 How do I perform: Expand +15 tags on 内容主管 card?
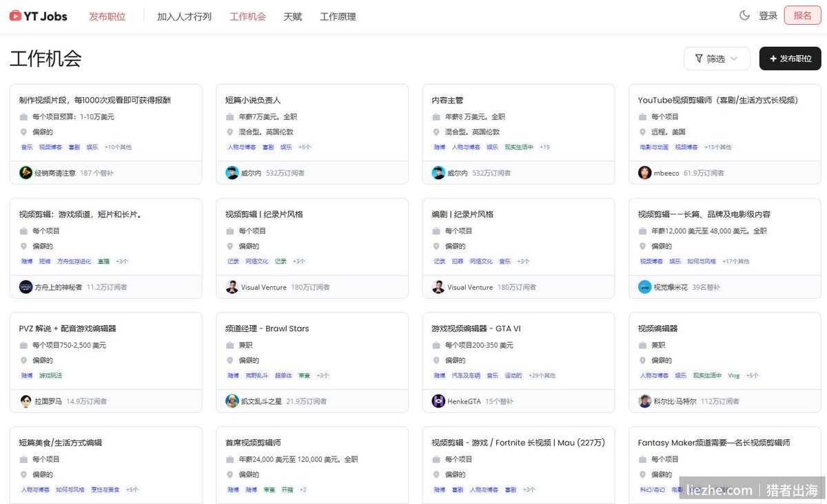(544, 147)
